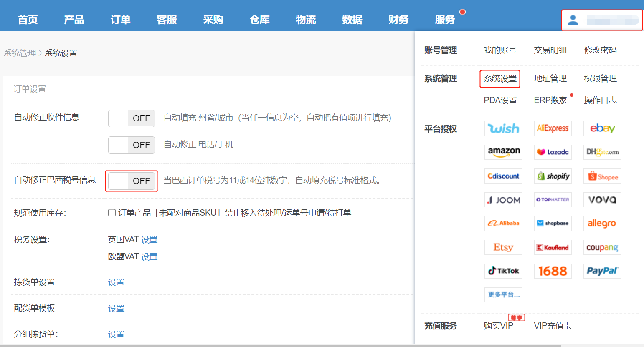Screen dimensions: 644x347
Task: Open ERP搬家 page
Action: click(x=550, y=100)
